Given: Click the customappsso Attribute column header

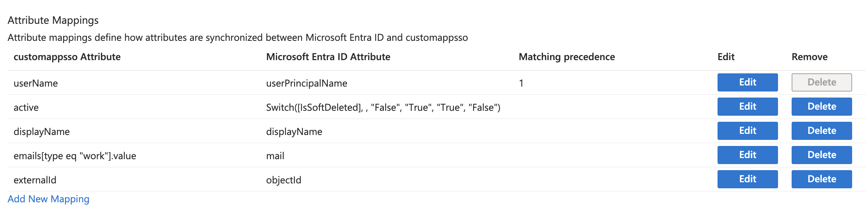Looking at the screenshot, I should [x=67, y=57].
